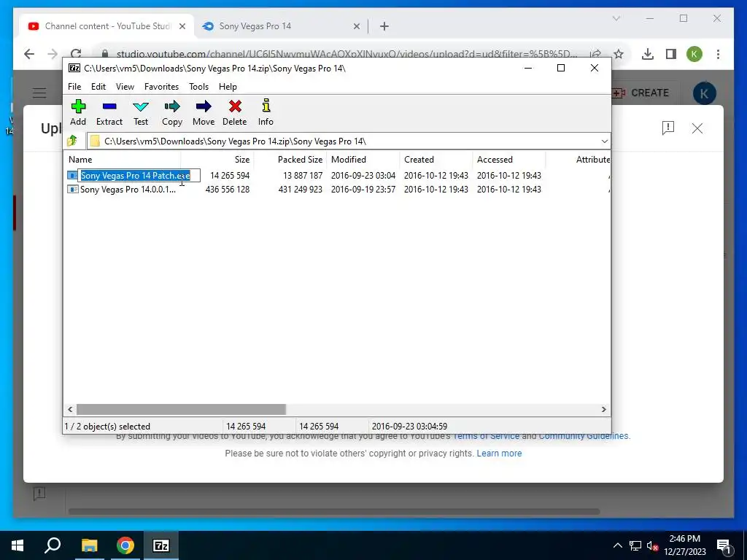Click the 7z icon in window title bar

click(74, 68)
